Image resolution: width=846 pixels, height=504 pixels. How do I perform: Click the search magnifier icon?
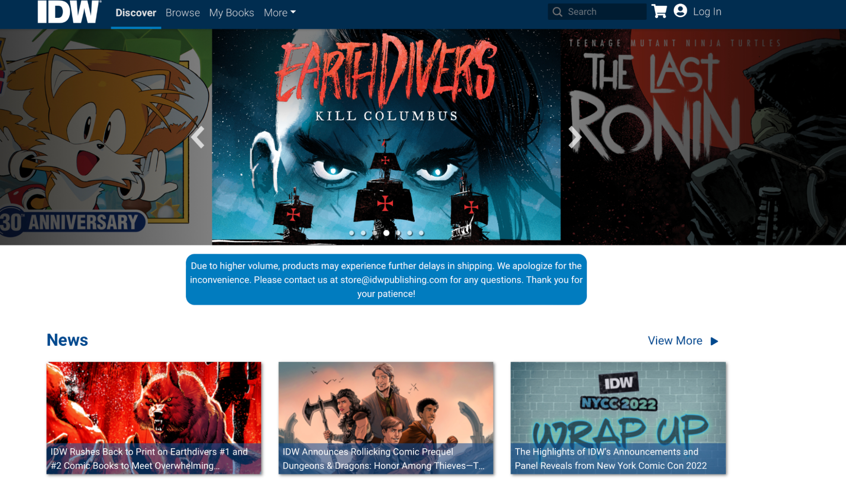click(x=557, y=11)
